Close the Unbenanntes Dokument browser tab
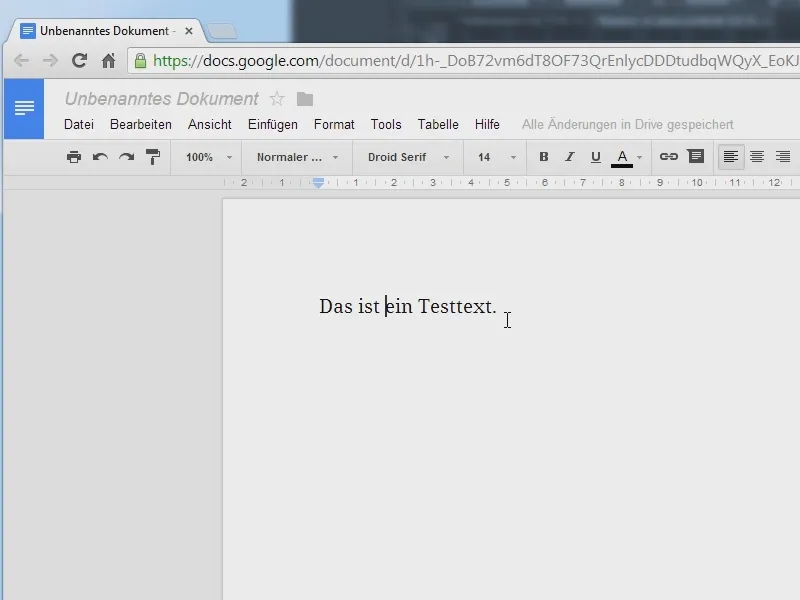 coord(189,31)
